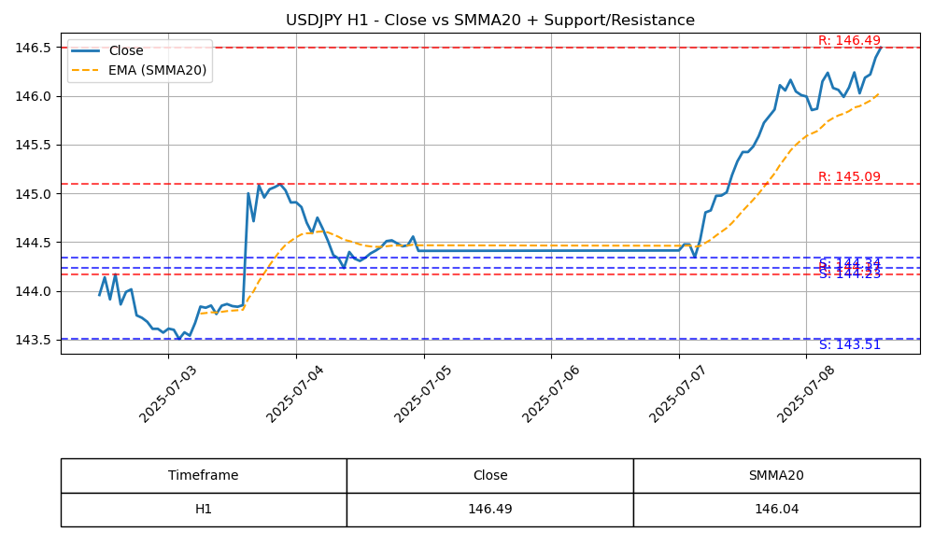Select the 144.0 y-axis tick label

coord(34,291)
